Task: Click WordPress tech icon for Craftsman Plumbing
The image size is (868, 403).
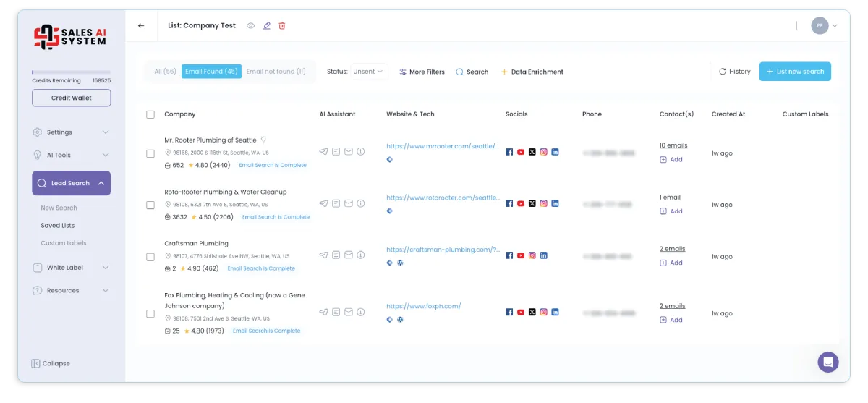Action: click(400, 263)
